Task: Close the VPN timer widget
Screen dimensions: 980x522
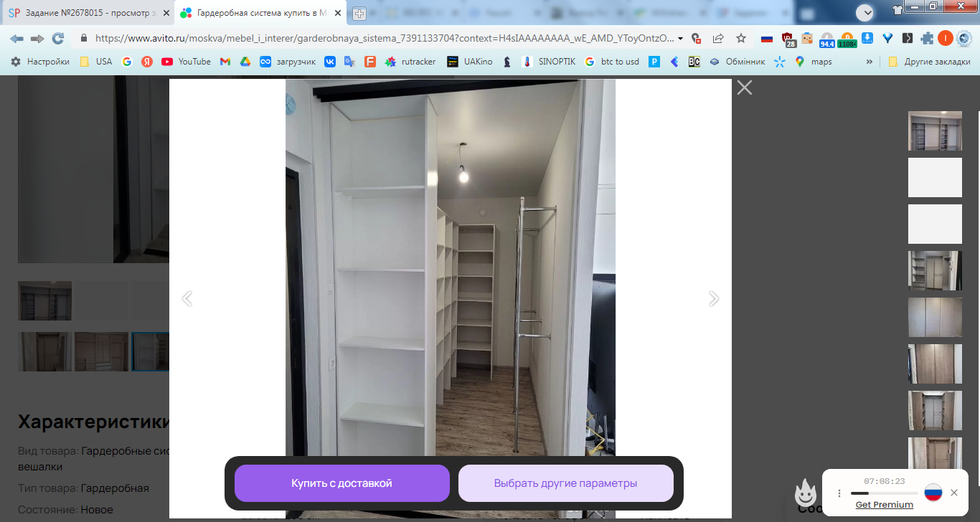Action: coord(954,493)
